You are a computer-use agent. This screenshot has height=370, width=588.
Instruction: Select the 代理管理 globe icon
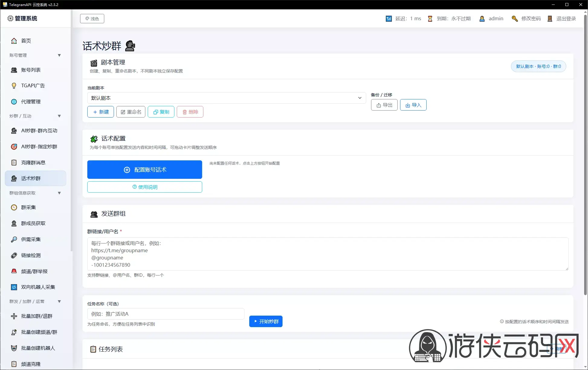point(14,102)
